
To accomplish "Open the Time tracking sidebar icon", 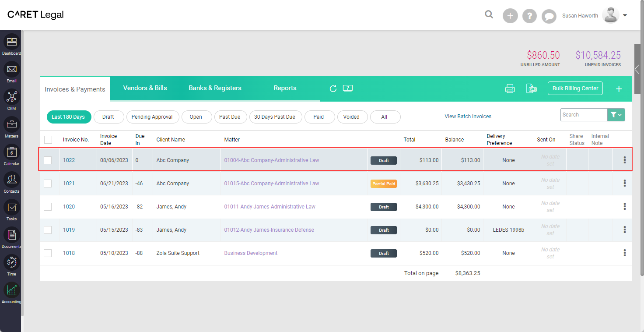I will pos(12,262).
